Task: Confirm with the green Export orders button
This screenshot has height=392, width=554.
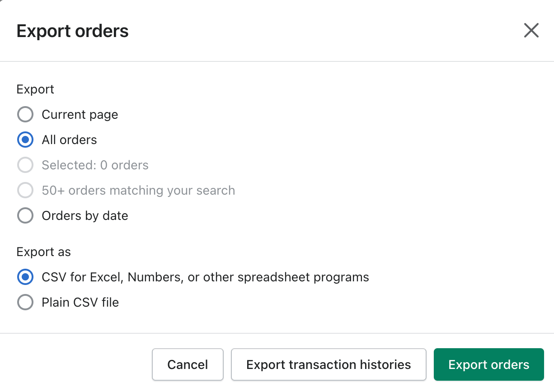Action: pos(488,364)
